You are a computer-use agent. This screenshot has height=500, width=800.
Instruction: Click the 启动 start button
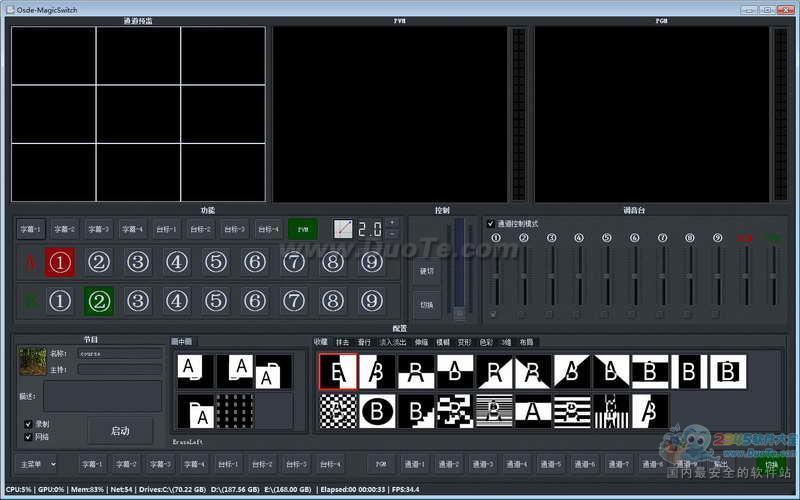click(x=120, y=431)
